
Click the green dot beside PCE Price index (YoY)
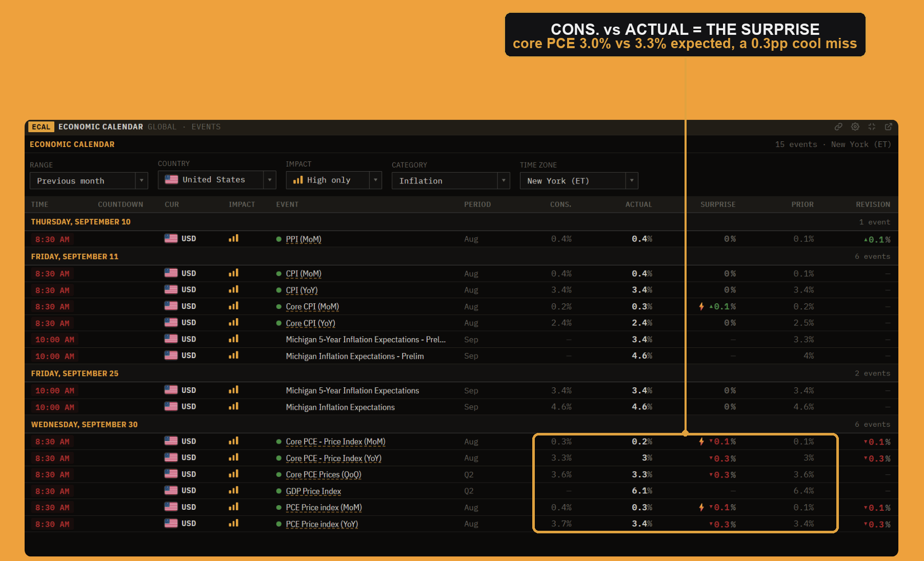279,524
